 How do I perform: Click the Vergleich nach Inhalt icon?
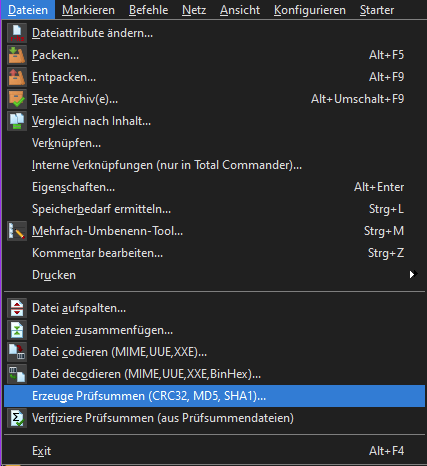(x=17, y=121)
